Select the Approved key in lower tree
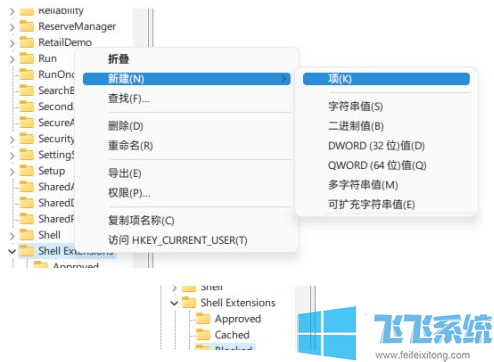The height and width of the screenshot is (362, 494). [238, 319]
